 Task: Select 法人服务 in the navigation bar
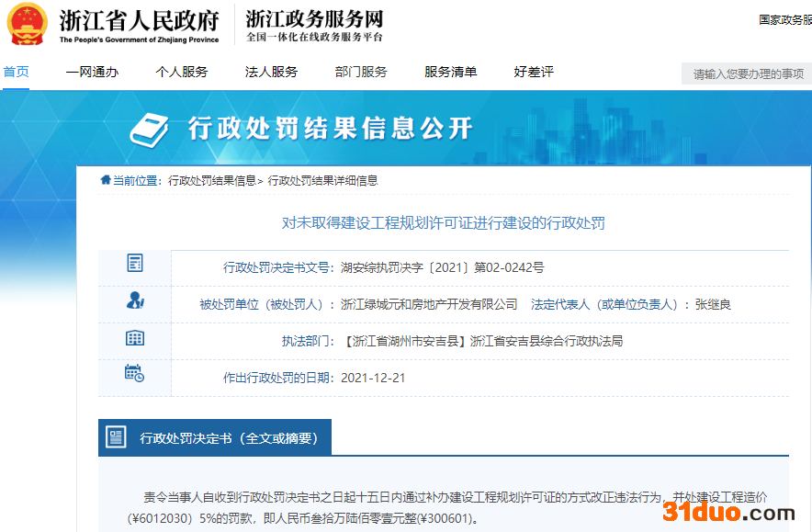point(271,72)
